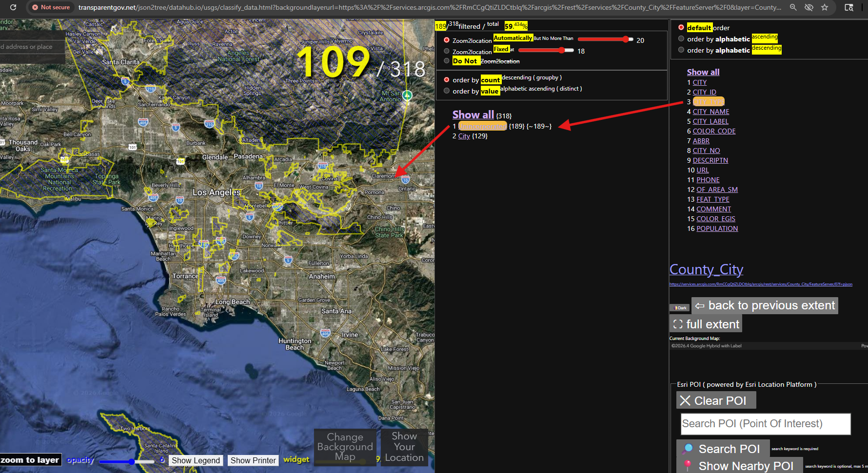The image size is (868, 473).
Task: Choose order by alphabetic descending option
Action: (x=681, y=50)
